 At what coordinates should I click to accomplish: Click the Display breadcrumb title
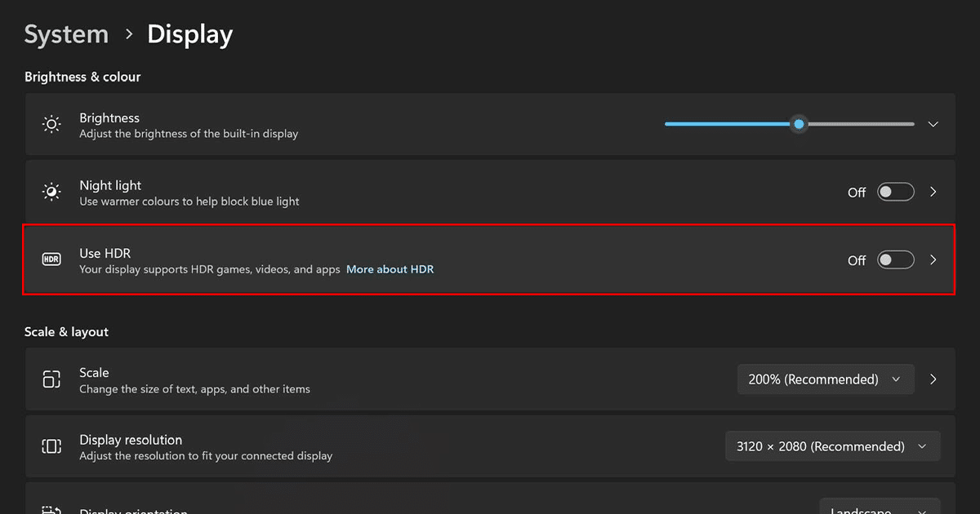[x=189, y=34]
